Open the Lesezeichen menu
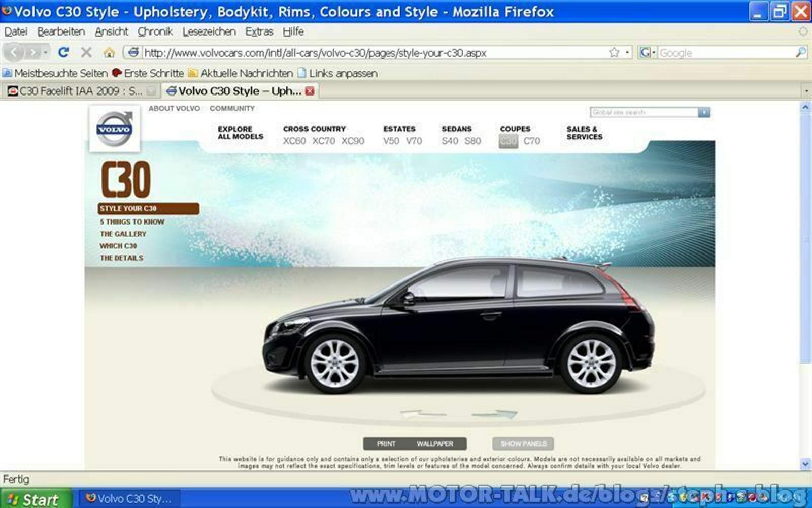Image resolution: width=812 pixels, height=508 pixels. [209, 31]
